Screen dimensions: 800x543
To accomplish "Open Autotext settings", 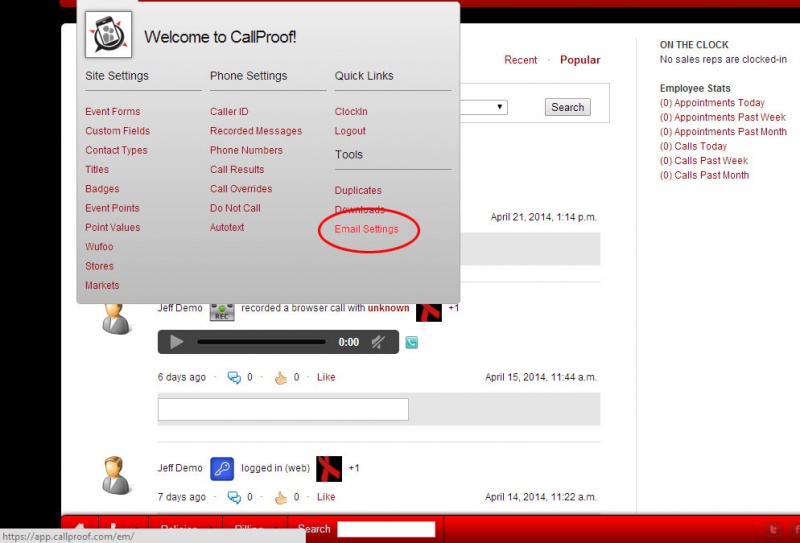I will 227,228.
